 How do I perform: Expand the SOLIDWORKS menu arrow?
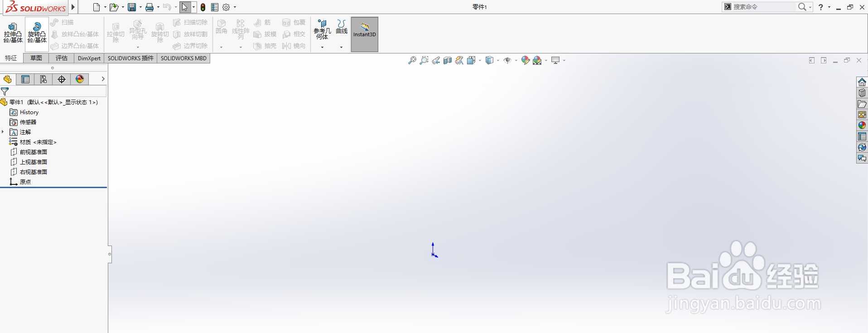[73, 7]
